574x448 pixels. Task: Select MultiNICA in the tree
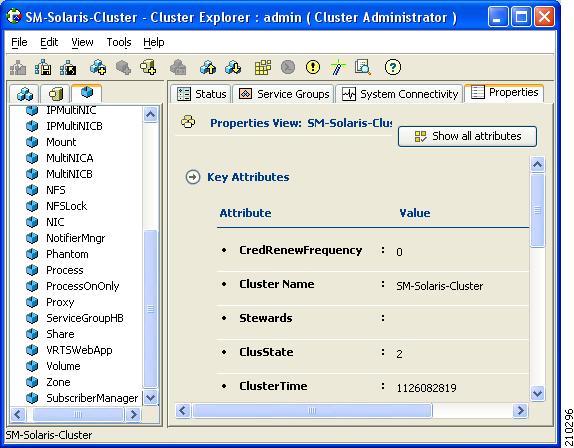(70, 158)
